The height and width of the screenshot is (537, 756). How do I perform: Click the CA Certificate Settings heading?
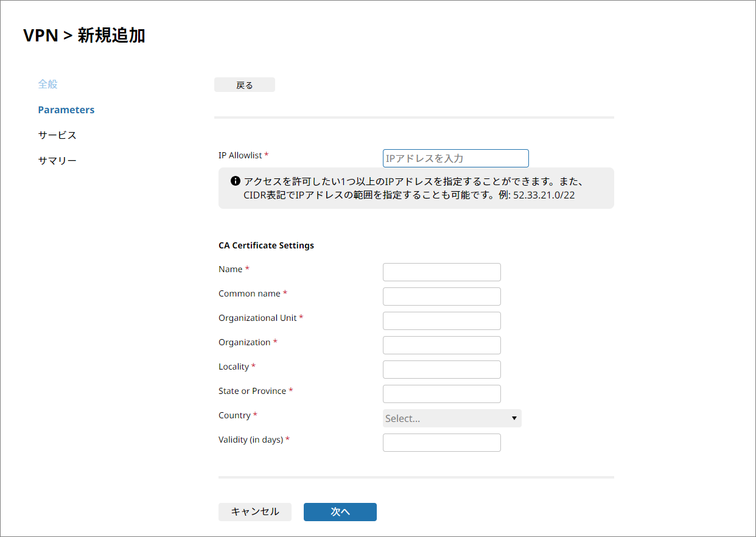pos(266,245)
